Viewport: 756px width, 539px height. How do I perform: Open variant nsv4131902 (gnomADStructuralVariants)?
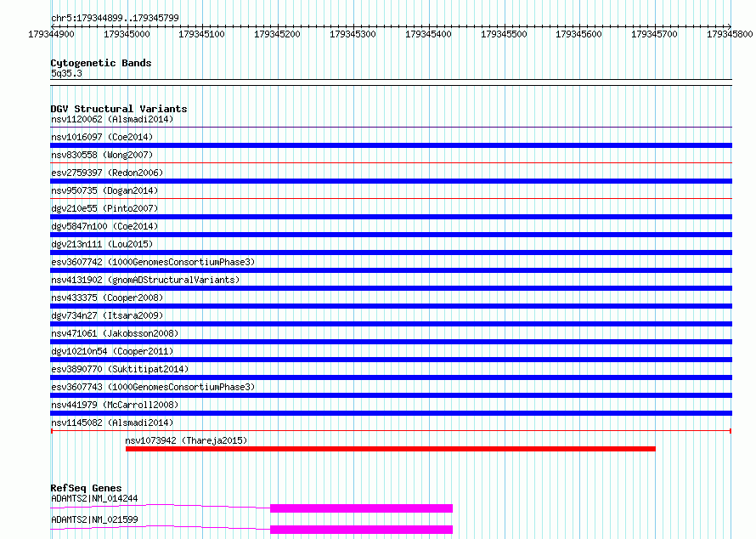click(x=145, y=280)
